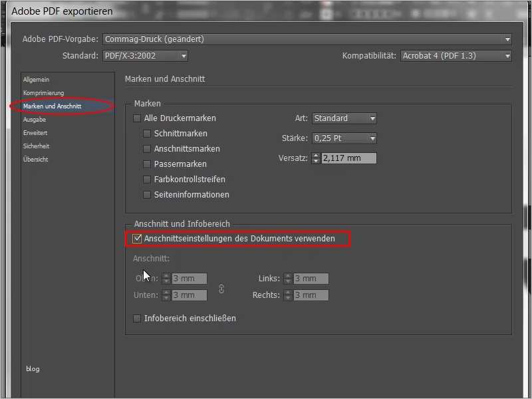The height and width of the screenshot is (399, 532).
Task: Uncheck Anschnittseinstellungen des Dokuments verwenden
Action: (x=137, y=239)
